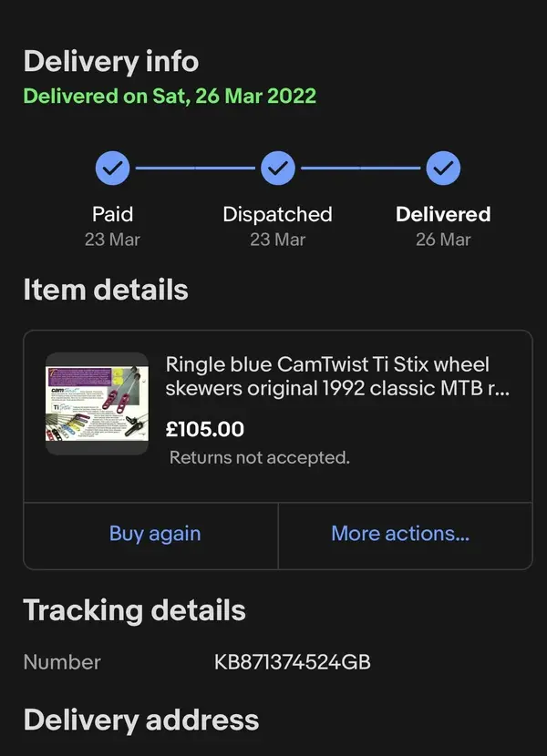Click the Dispatched step checkmark icon

click(278, 169)
